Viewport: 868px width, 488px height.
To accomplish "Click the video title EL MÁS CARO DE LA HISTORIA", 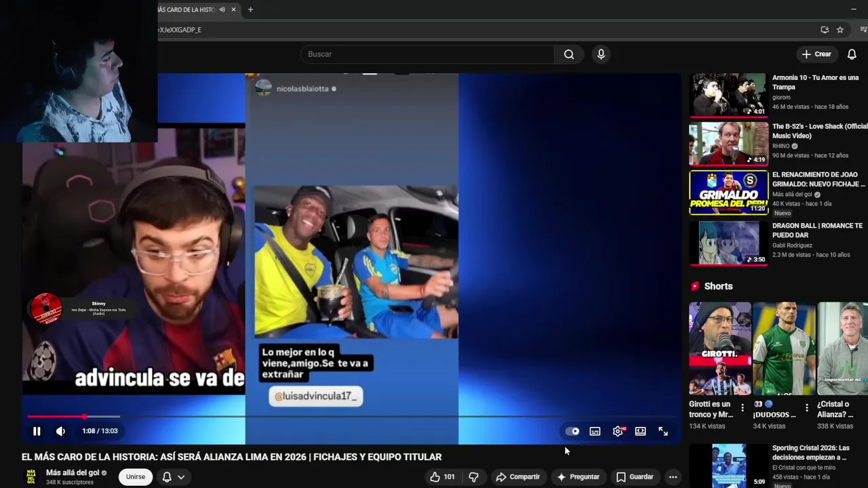I will (x=232, y=457).
